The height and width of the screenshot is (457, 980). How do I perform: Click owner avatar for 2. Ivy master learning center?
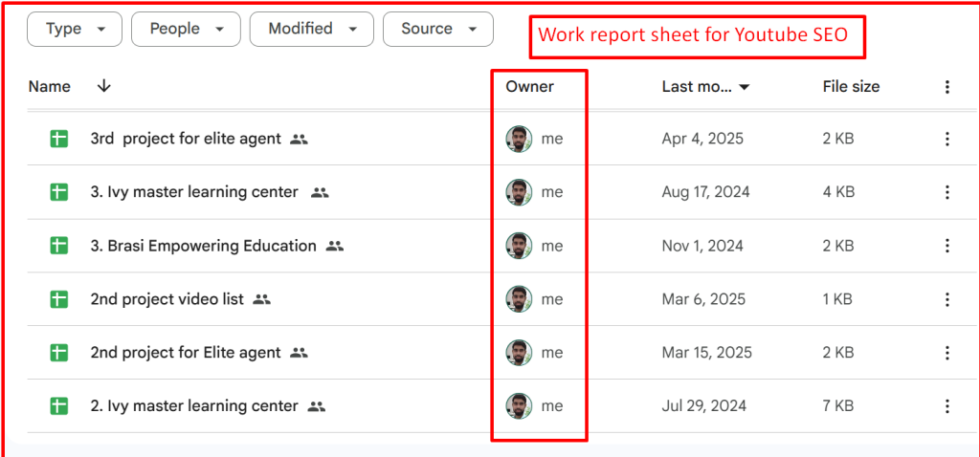tap(519, 406)
